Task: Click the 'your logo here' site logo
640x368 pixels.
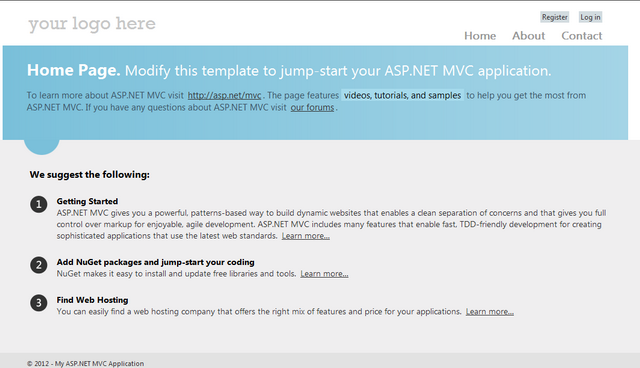Action: pos(92,24)
